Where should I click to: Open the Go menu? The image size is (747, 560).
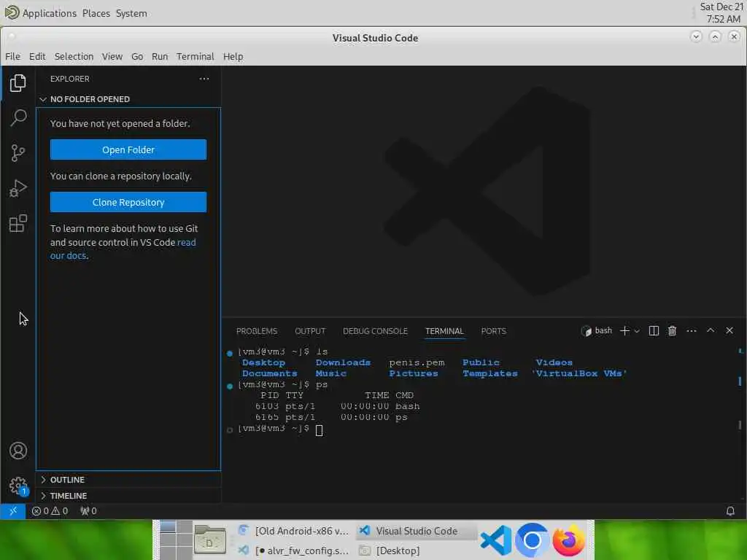tap(137, 56)
